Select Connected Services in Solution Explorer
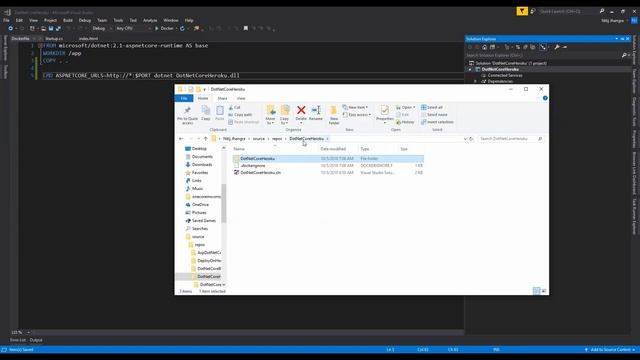This screenshot has width=640, height=360. tap(505, 76)
